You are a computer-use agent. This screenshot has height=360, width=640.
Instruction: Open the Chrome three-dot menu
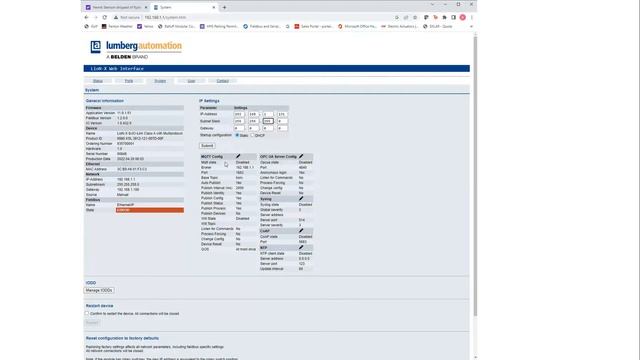tap(471, 18)
